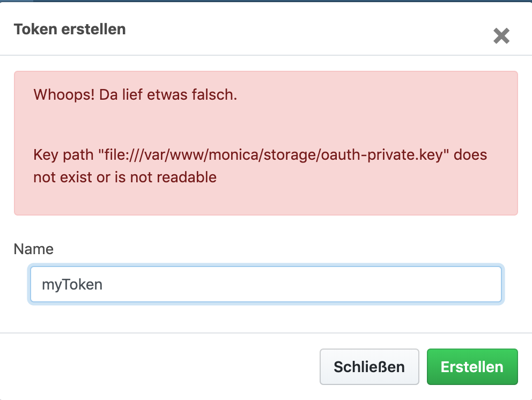This screenshot has width=532, height=400.
Task: Click inside the Name input field
Action: click(x=266, y=284)
